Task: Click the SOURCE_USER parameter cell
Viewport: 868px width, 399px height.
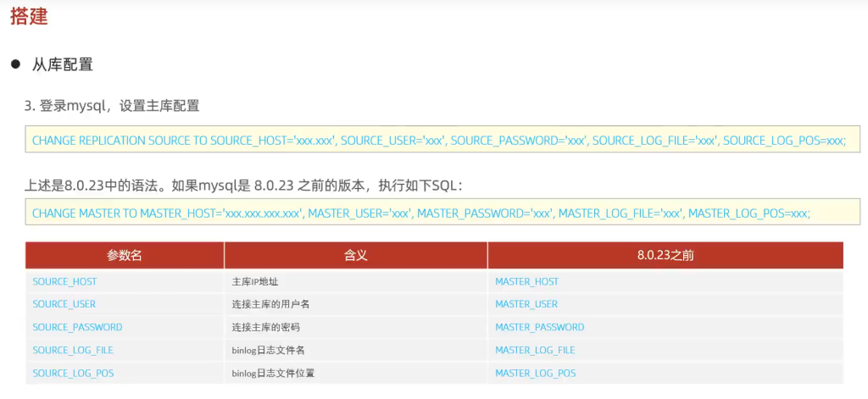Action: tap(64, 304)
